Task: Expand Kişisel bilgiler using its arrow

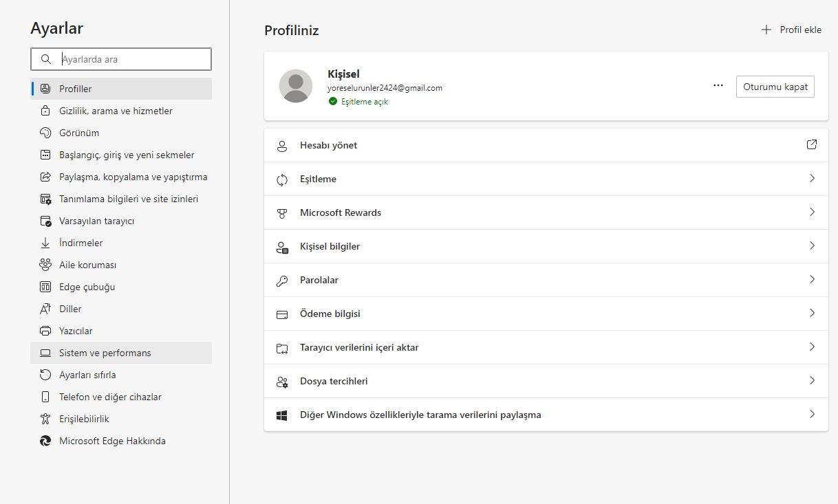Action: [x=812, y=246]
